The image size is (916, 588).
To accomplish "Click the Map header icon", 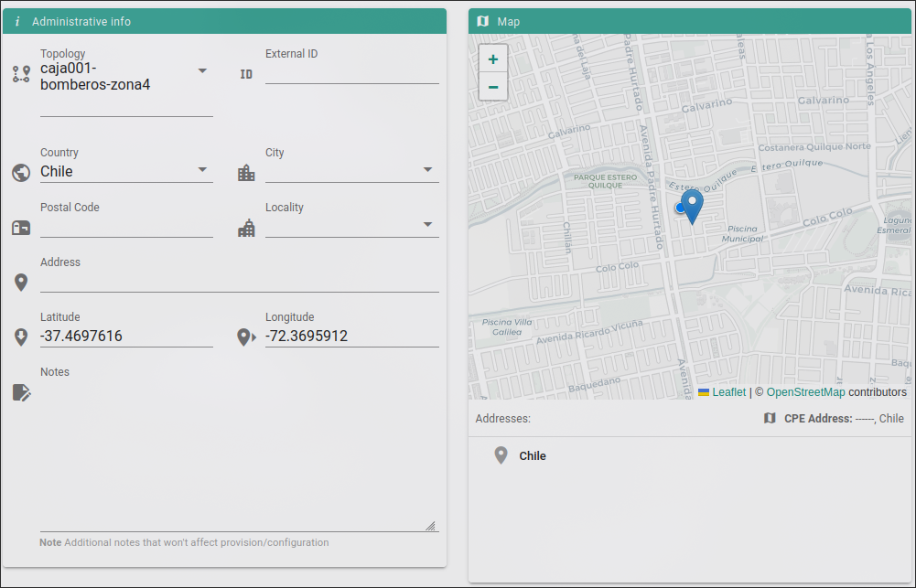I will coord(482,22).
